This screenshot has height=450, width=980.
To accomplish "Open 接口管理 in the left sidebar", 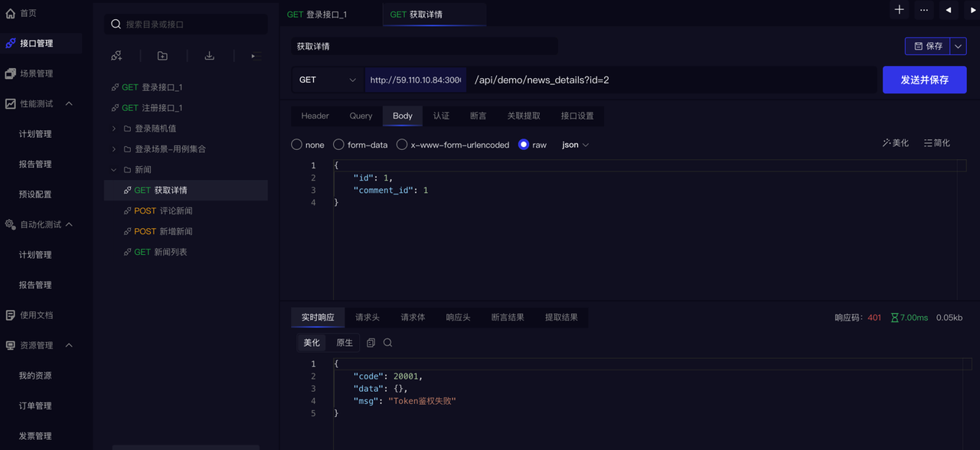I will 37,44.
